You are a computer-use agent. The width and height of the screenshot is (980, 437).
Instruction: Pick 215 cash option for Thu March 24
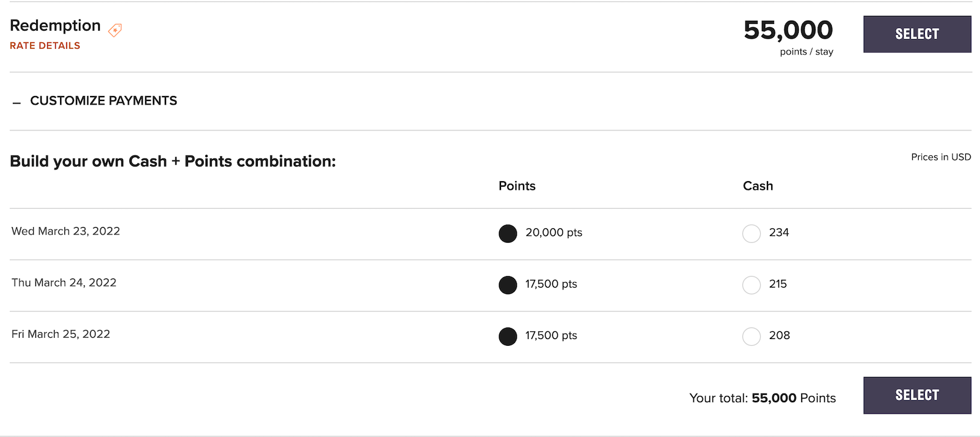[x=752, y=285]
